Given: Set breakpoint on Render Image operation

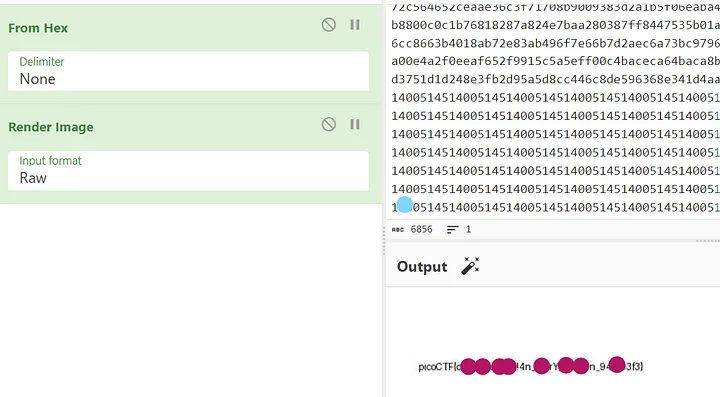Looking at the screenshot, I should pyautogui.click(x=355, y=124).
